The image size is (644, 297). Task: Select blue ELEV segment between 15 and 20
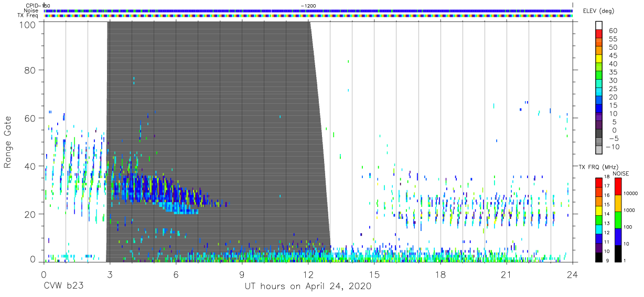599,101
